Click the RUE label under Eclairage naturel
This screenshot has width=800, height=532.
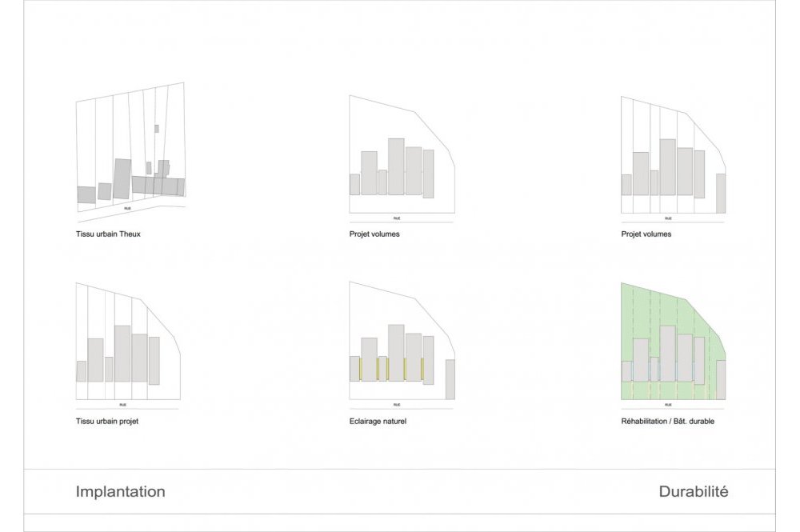pos(397,405)
